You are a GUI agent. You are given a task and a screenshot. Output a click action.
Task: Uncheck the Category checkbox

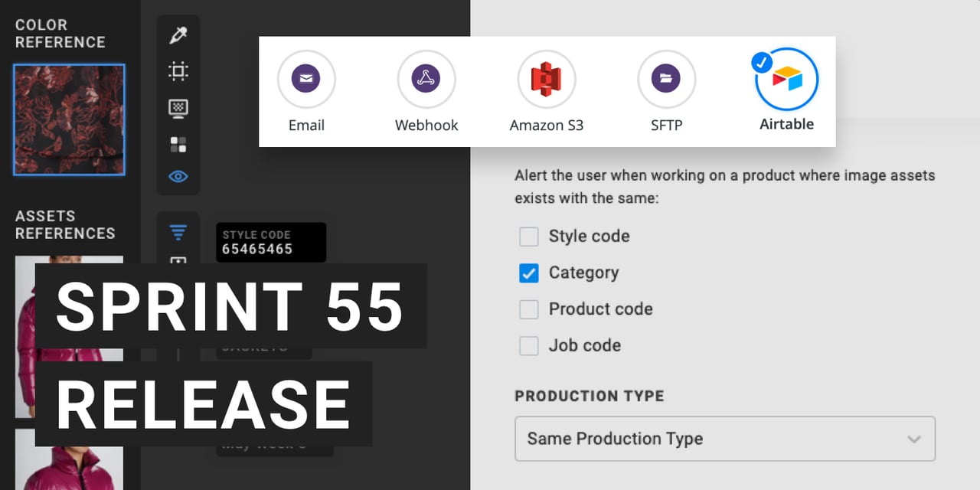tap(529, 273)
